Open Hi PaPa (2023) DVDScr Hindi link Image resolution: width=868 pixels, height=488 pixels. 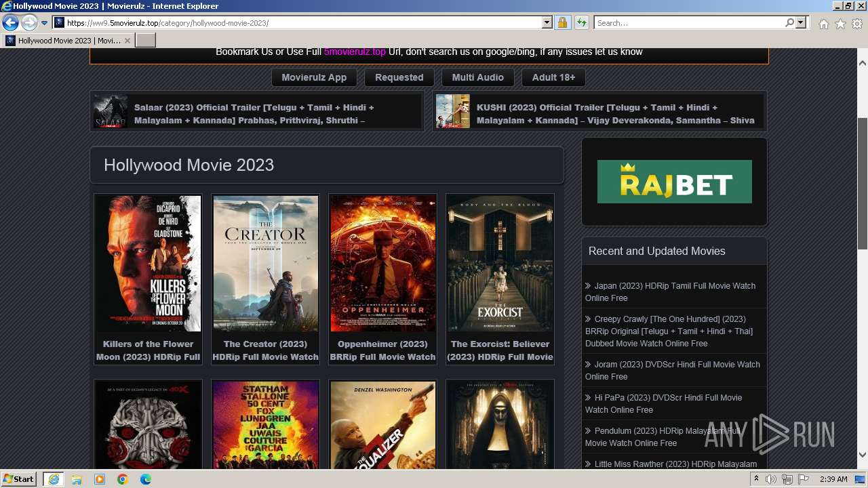click(664, 404)
